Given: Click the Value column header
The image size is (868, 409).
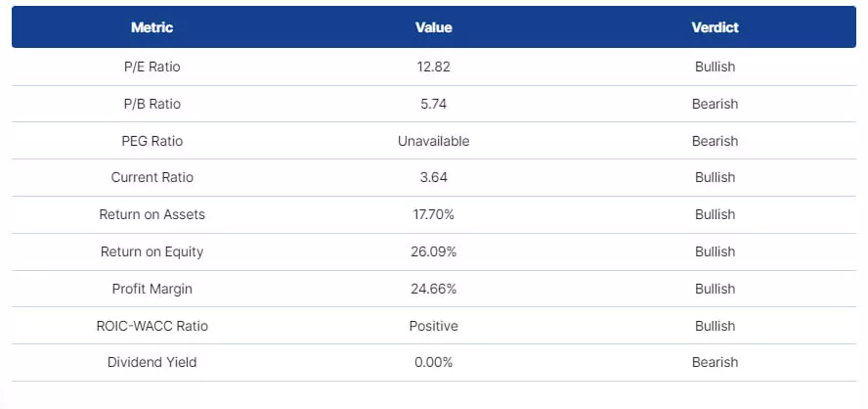Looking at the screenshot, I should click(433, 27).
